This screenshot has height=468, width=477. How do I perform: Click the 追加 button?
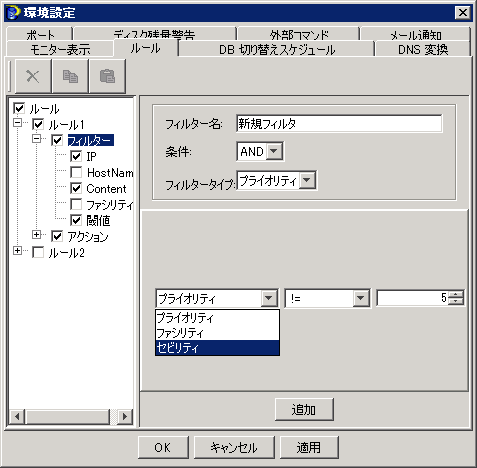click(304, 409)
